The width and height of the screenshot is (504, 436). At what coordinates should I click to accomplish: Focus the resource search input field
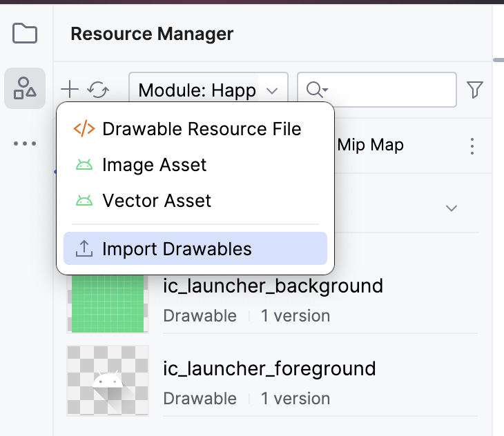390,90
